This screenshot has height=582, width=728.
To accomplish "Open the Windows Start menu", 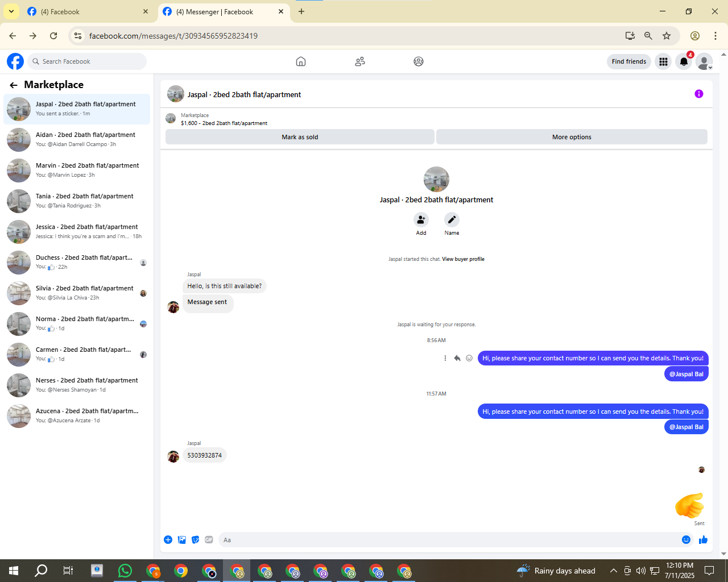I will [x=14, y=571].
